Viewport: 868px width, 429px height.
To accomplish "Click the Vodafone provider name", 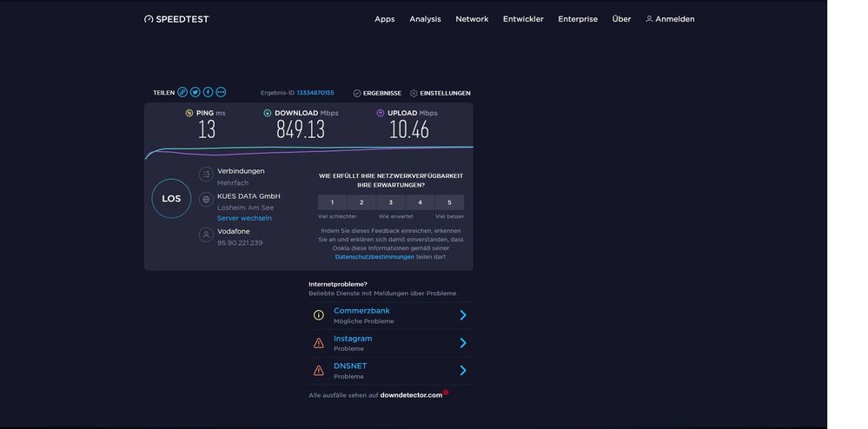I will pyautogui.click(x=234, y=231).
